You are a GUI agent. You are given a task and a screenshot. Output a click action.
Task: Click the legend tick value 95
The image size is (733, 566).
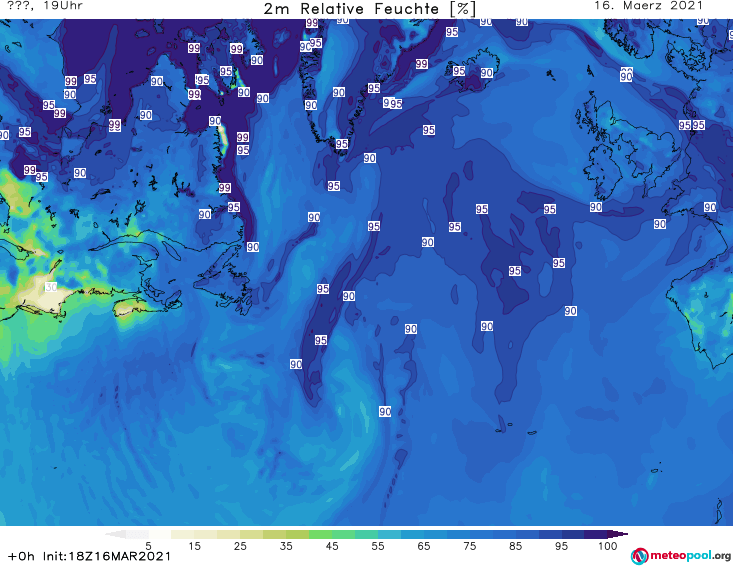click(561, 546)
